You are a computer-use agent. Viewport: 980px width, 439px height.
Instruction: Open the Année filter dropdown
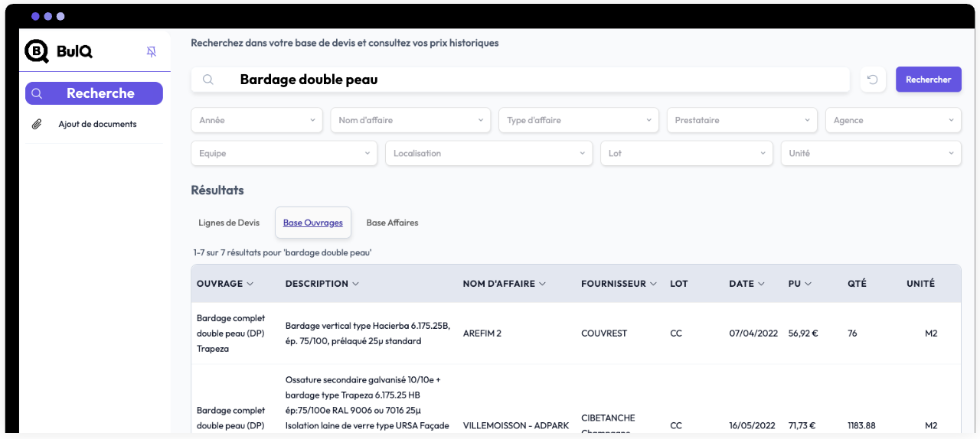point(257,120)
